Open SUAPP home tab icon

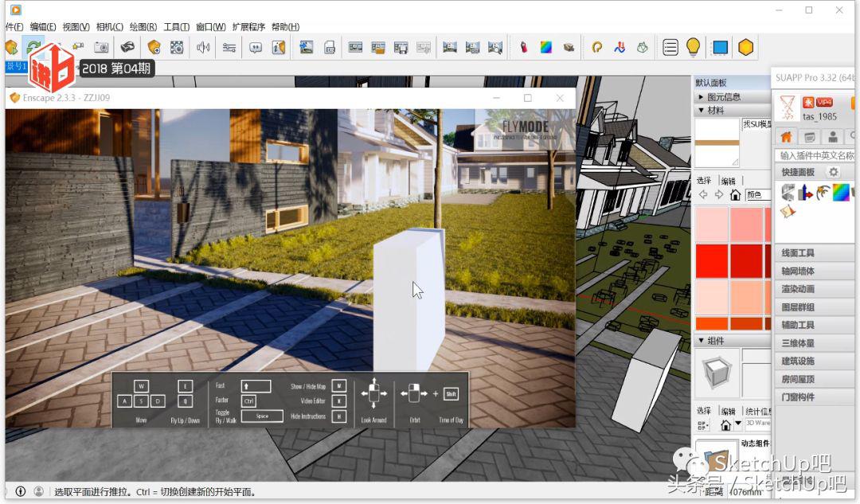(787, 137)
